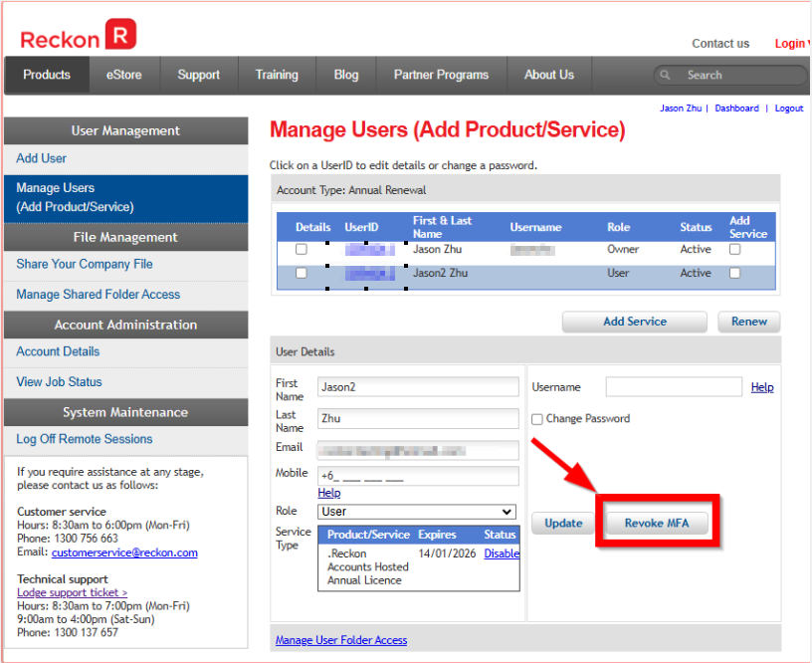Click the customerservice@reckon.com email link
812x663 pixels.
pos(124,552)
